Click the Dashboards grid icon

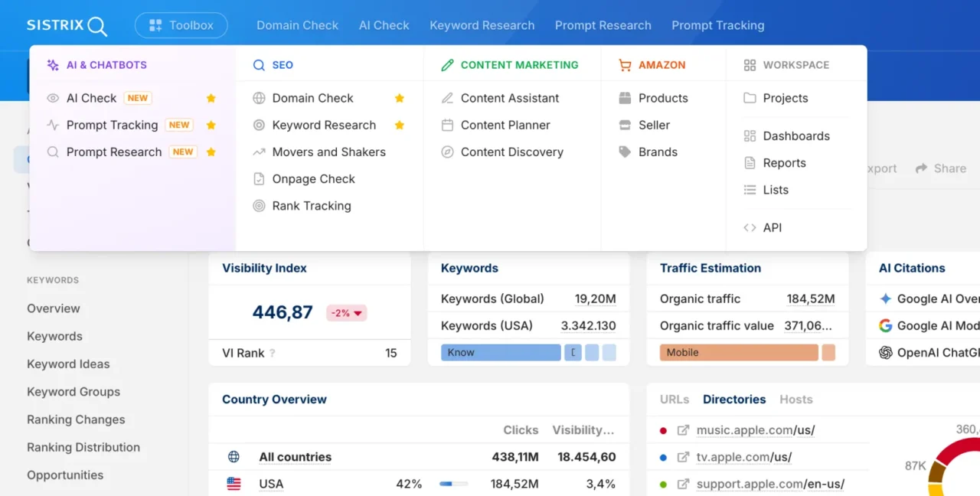(x=750, y=135)
